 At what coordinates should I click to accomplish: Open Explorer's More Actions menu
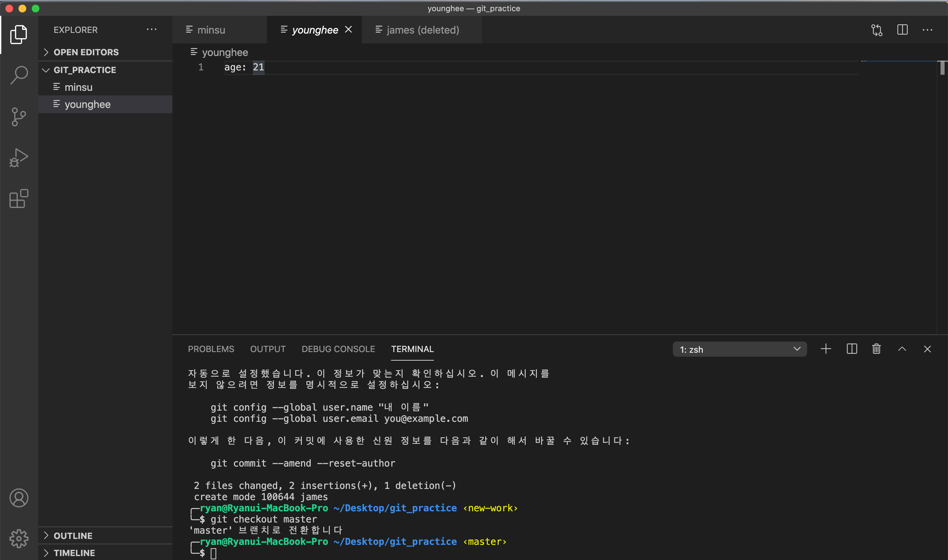(151, 29)
